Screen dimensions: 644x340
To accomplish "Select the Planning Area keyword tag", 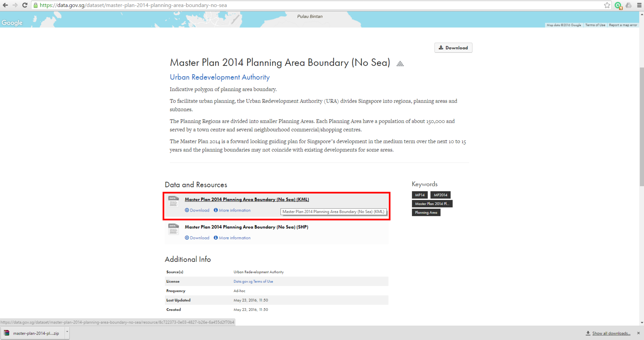I will coord(426,213).
